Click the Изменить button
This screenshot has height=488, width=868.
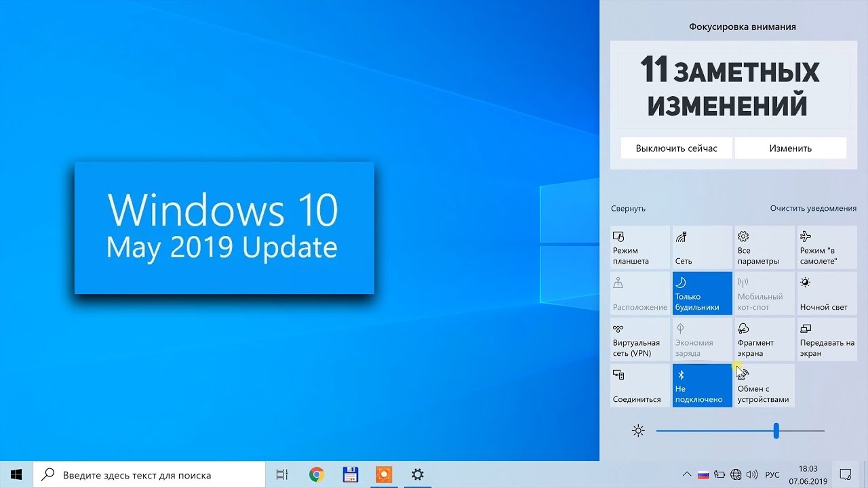point(791,148)
